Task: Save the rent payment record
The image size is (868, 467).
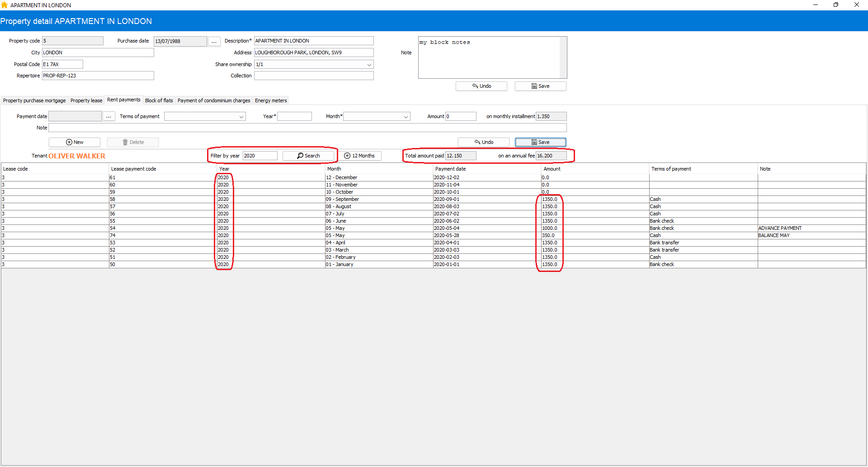Action: pyautogui.click(x=540, y=142)
